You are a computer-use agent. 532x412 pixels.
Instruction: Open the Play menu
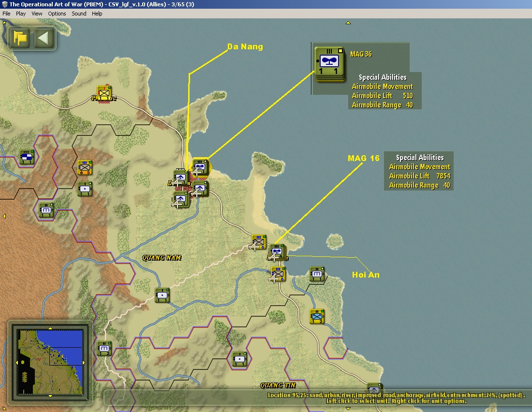[x=21, y=14]
